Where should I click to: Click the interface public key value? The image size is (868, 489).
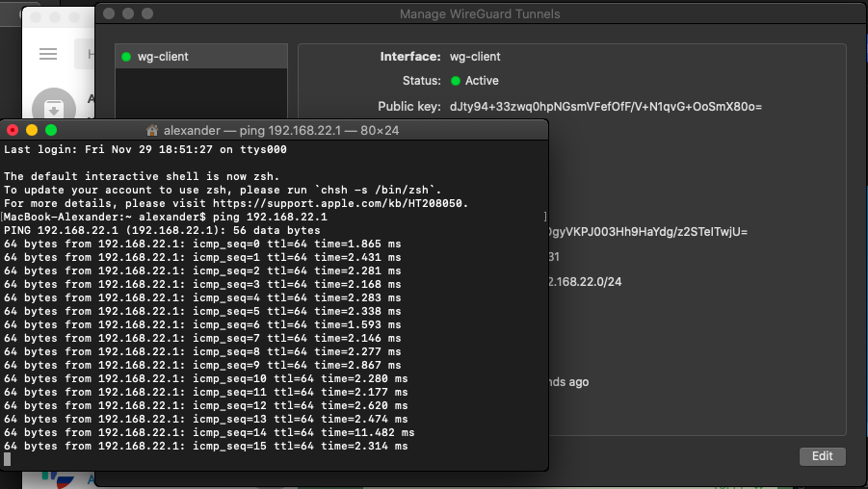coord(605,106)
